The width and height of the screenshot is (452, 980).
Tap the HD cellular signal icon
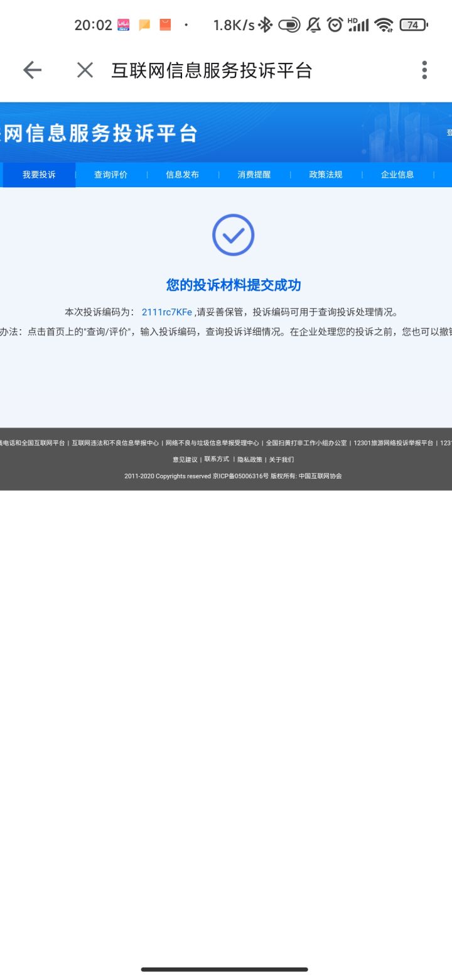coord(358,25)
